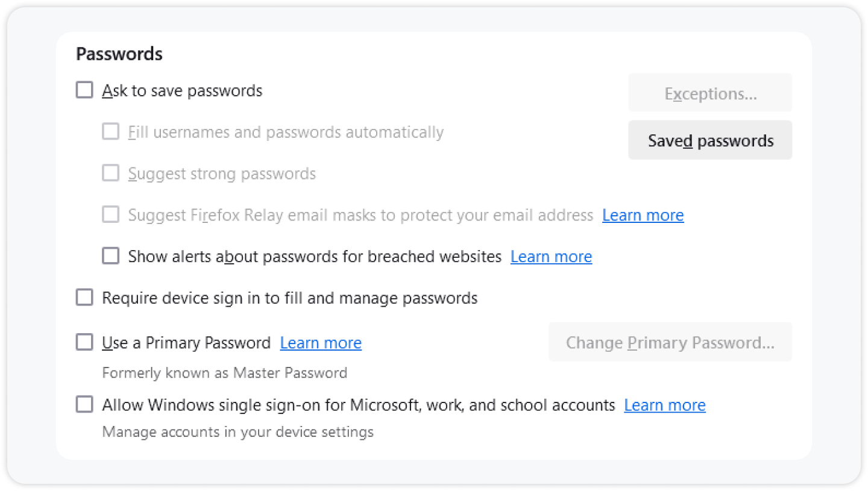Viewport: 868px width, 491px height.
Task: View Saved passwords
Action: pyautogui.click(x=709, y=140)
